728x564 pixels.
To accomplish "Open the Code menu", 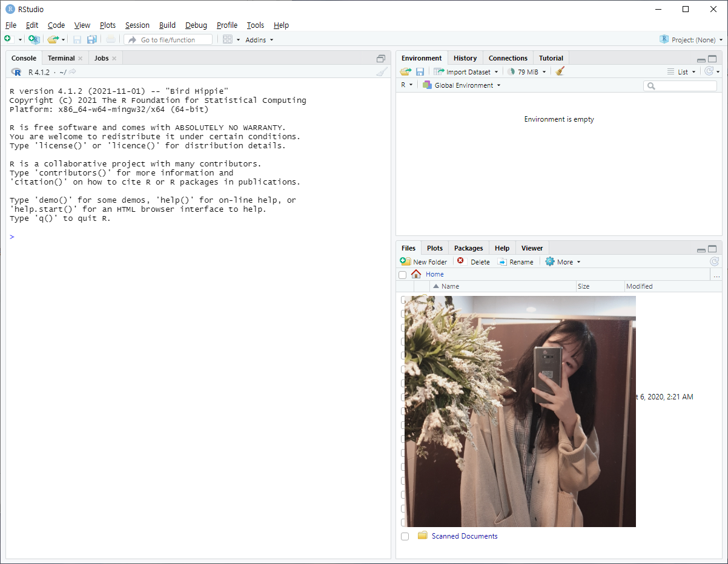I will click(56, 25).
